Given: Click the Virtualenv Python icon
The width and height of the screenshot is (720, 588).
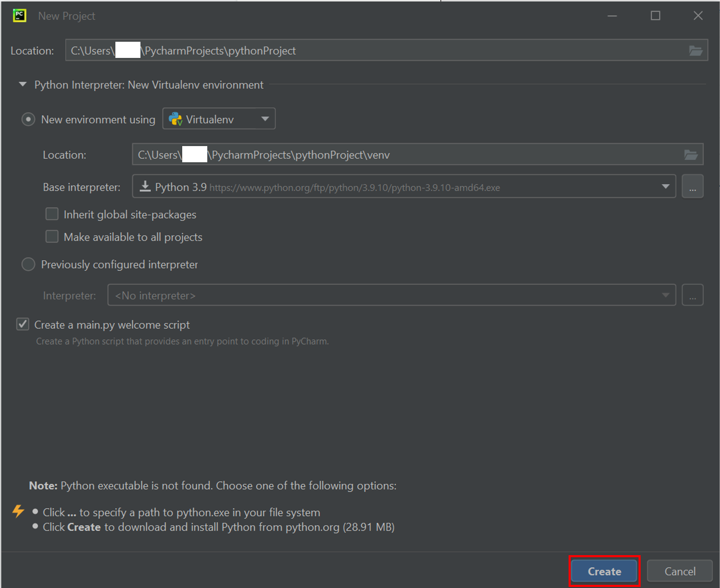Looking at the screenshot, I should click(x=176, y=119).
